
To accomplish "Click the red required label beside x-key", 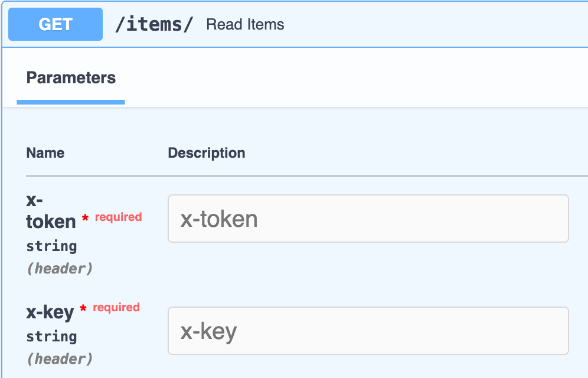I will (x=116, y=307).
